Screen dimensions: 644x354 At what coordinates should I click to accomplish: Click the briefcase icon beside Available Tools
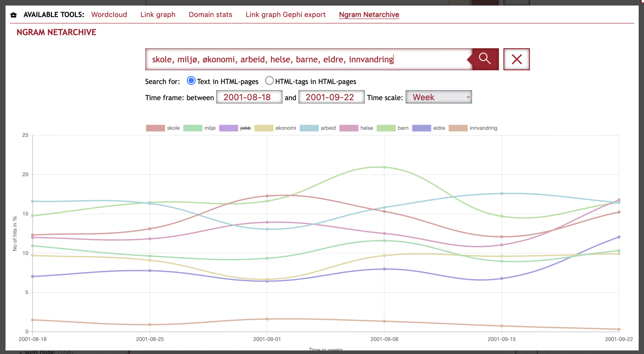point(14,15)
